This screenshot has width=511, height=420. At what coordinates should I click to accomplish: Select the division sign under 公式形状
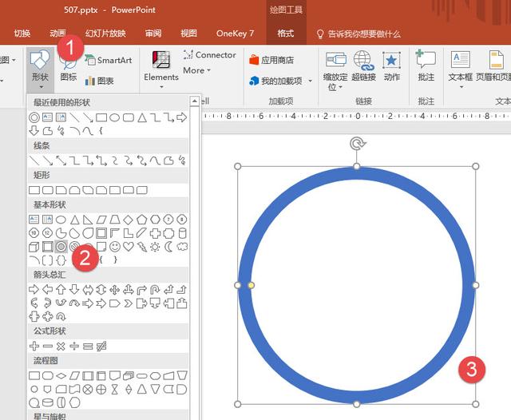click(x=74, y=346)
